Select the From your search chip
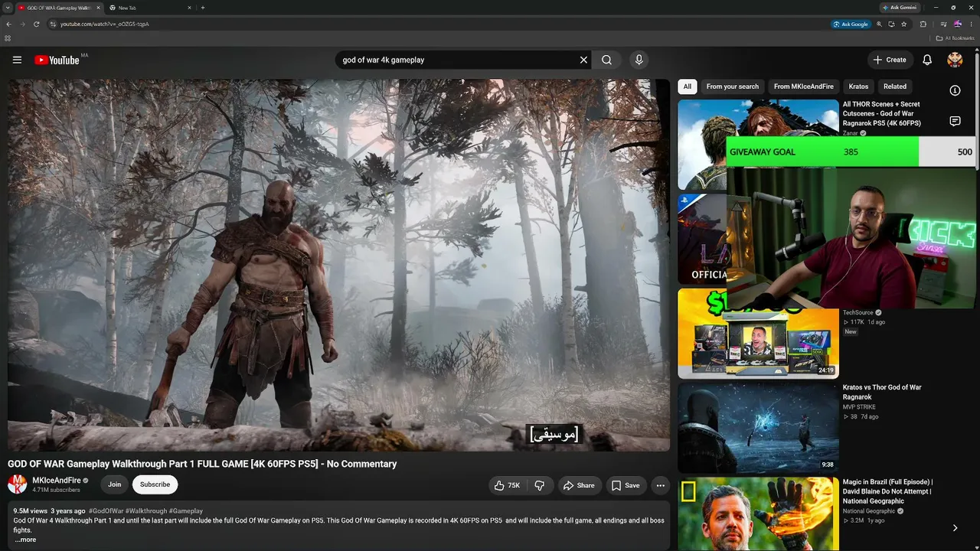The image size is (980, 551). pos(733,86)
